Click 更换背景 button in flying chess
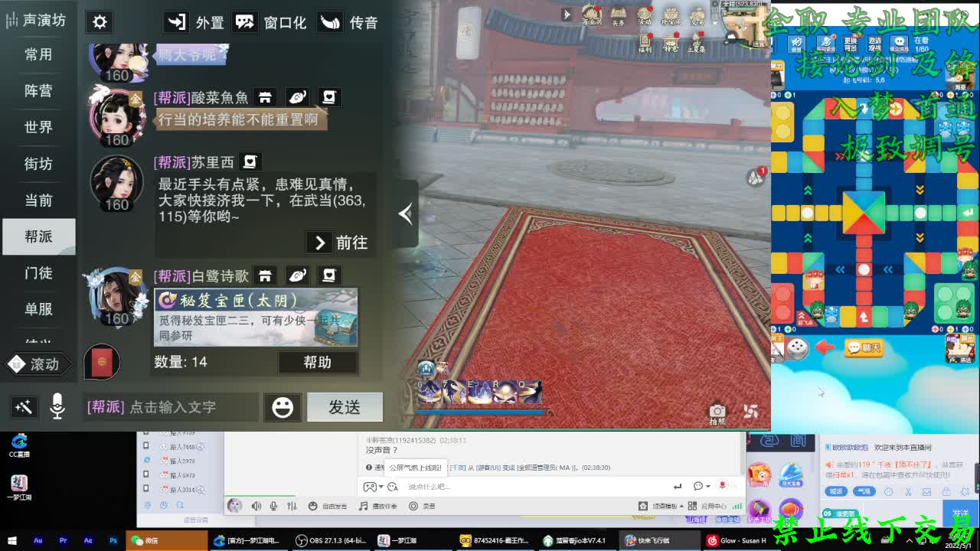980x551 pixels. 849,44
